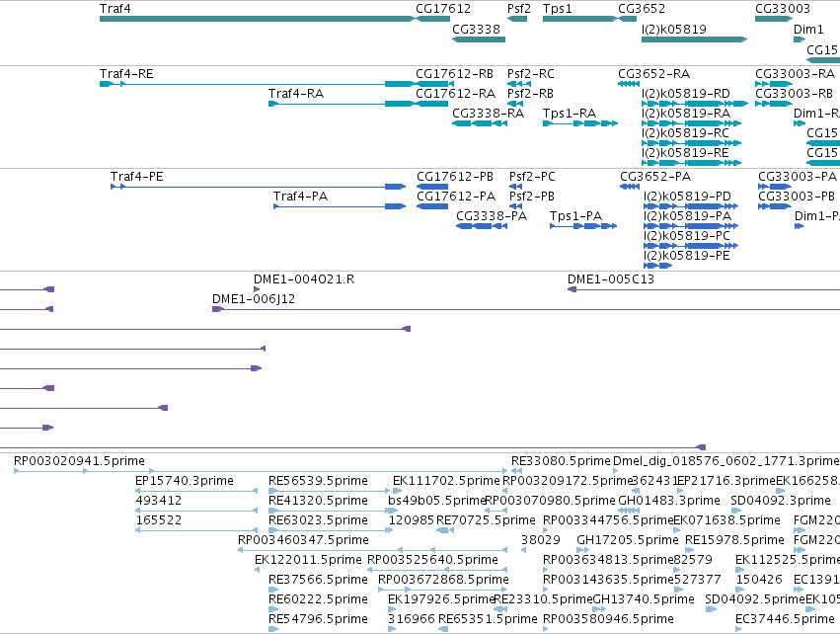Select the RE37566.5prime EST
Image resolution: width=840 pixels, height=634 pixels.
(273, 590)
